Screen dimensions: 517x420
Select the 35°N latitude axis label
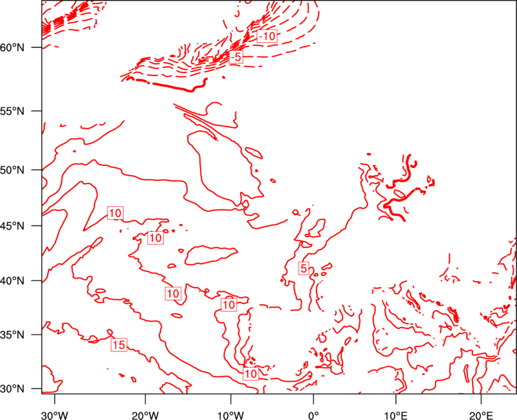point(12,335)
